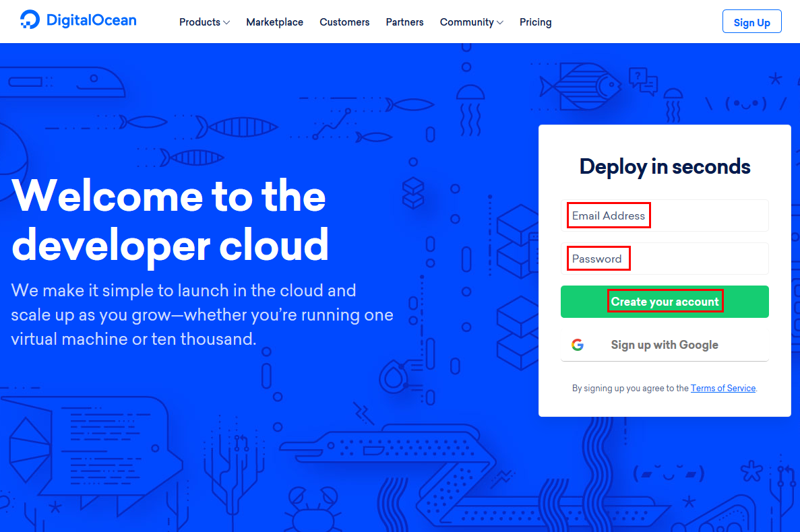Click the Deploy in seconds heading
This screenshot has width=800, height=532.
point(665,166)
